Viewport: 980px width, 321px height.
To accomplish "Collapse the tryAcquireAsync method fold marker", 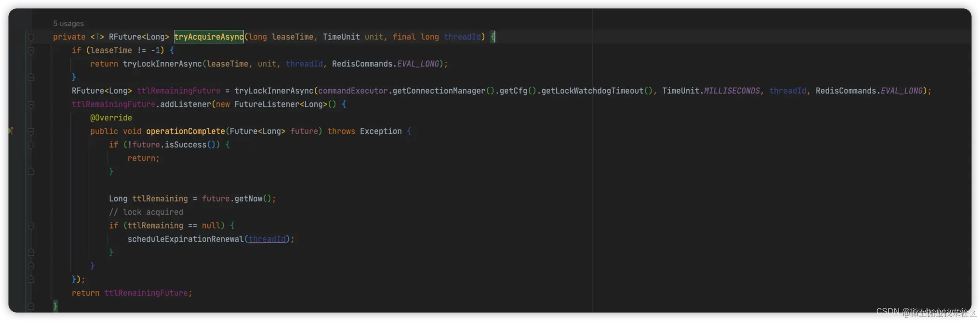I will click(x=31, y=37).
